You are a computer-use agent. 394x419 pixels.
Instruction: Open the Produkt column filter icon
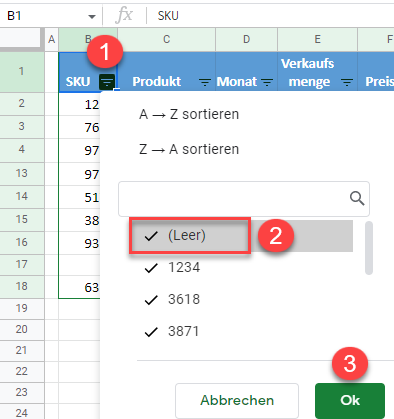(x=205, y=82)
